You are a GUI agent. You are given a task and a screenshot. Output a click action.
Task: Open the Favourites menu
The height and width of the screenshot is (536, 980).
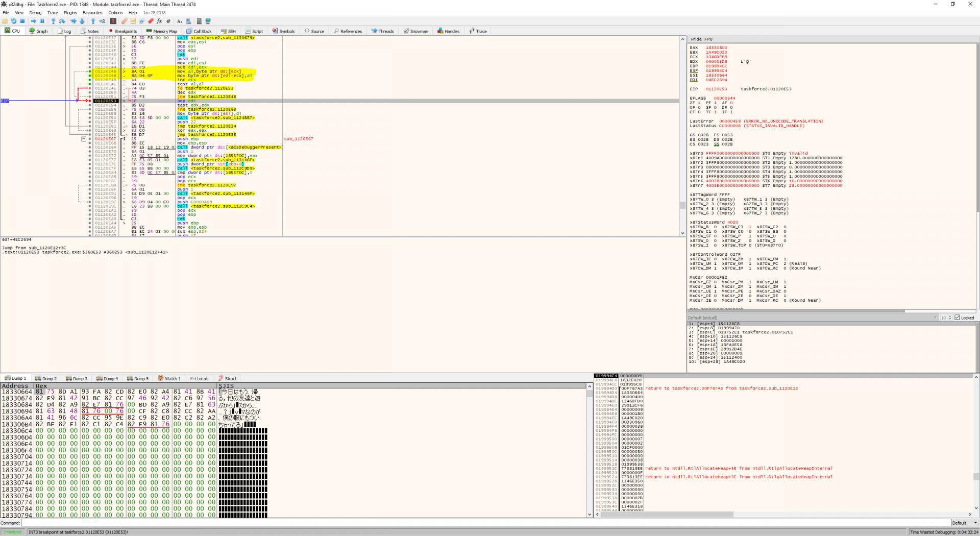pyautogui.click(x=92, y=13)
